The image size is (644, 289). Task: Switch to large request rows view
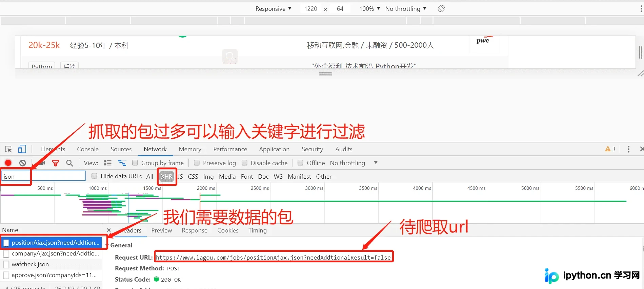click(x=108, y=163)
